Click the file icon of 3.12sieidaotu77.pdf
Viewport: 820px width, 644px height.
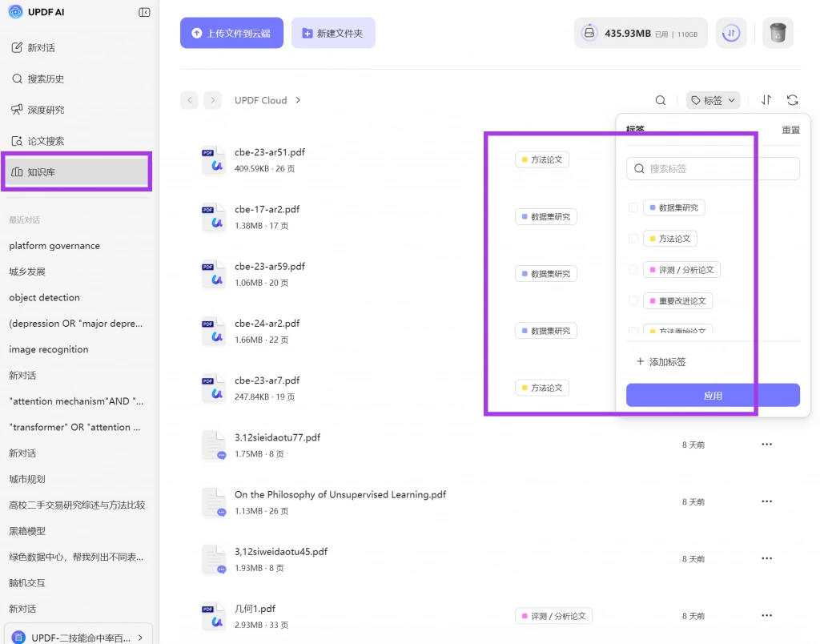[x=213, y=445]
